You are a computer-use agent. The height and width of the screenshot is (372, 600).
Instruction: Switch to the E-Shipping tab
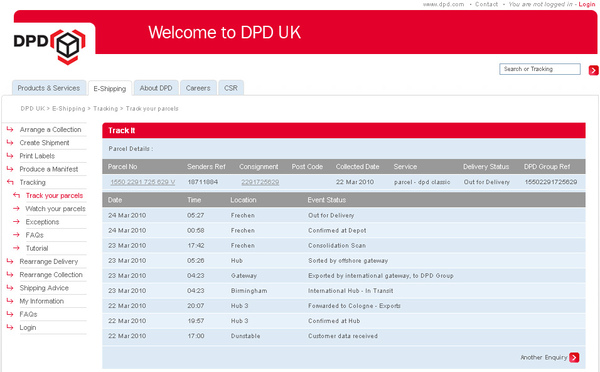[x=110, y=88]
